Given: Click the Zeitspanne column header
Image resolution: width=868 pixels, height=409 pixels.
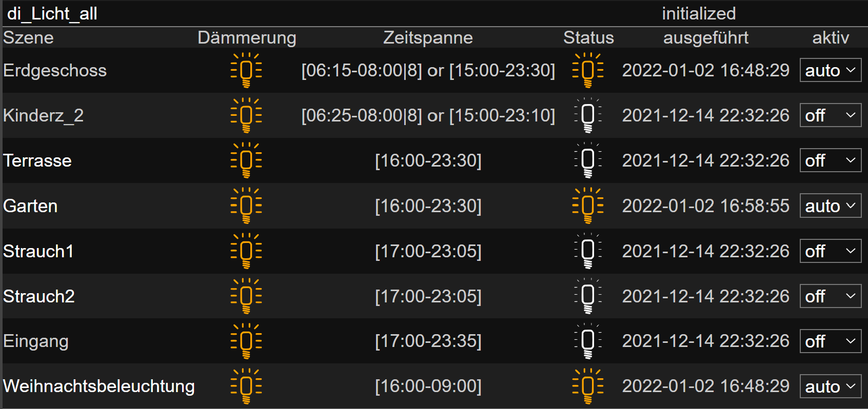Looking at the screenshot, I should [428, 37].
